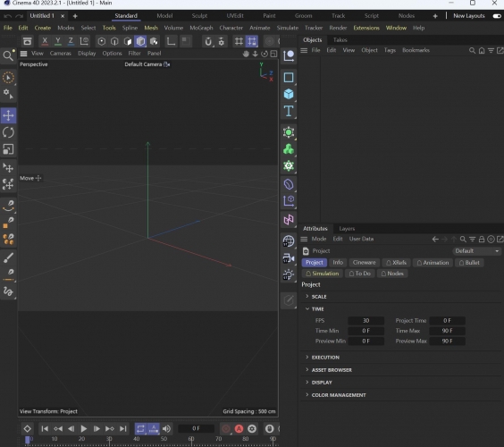Click the Play Forwards button
504x447 pixels.
[x=84, y=428]
